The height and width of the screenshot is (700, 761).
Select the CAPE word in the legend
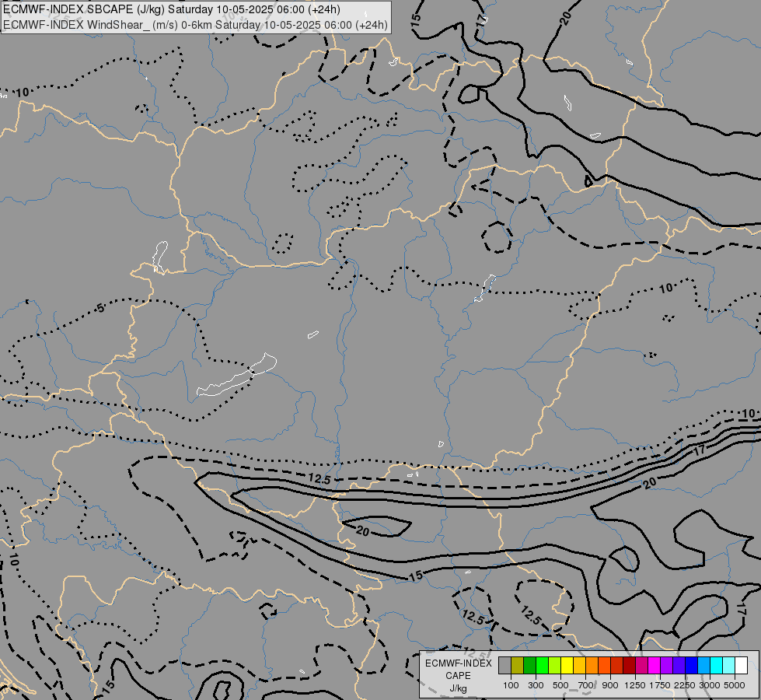[458, 676]
